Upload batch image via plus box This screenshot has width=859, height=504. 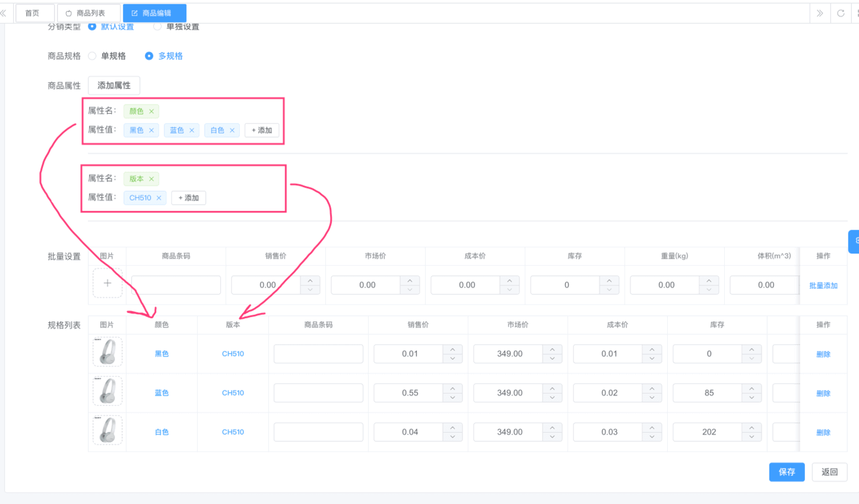[107, 283]
